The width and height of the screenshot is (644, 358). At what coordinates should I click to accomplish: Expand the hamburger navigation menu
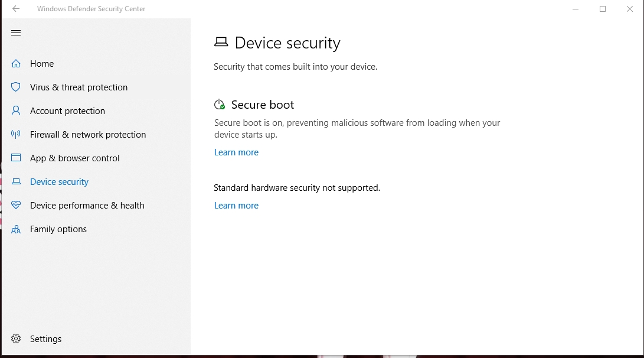coord(16,33)
